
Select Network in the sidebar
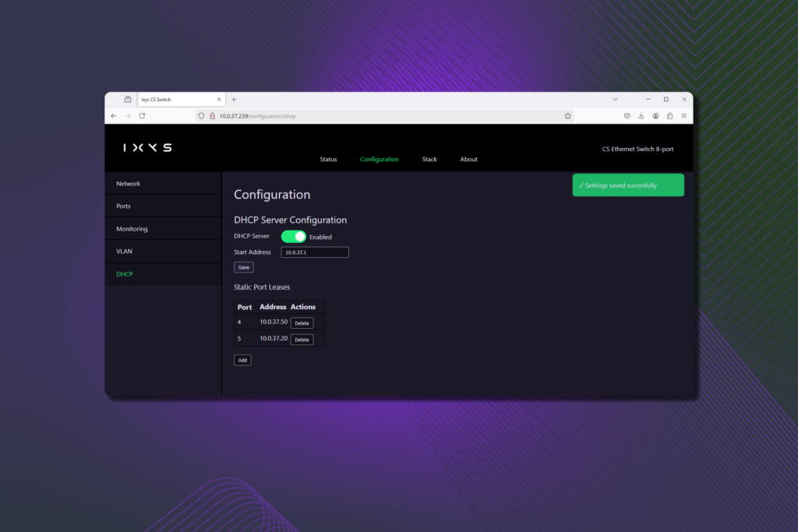[x=164, y=184]
